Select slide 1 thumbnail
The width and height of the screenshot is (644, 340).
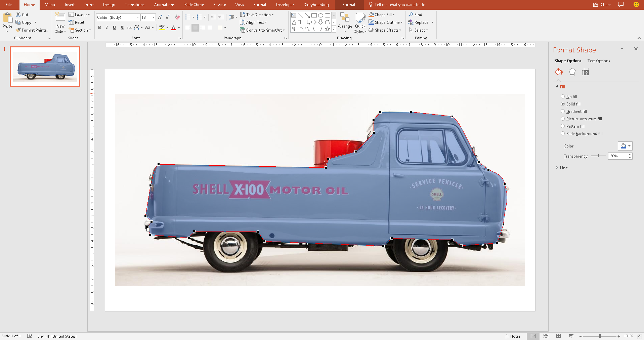(45, 67)
